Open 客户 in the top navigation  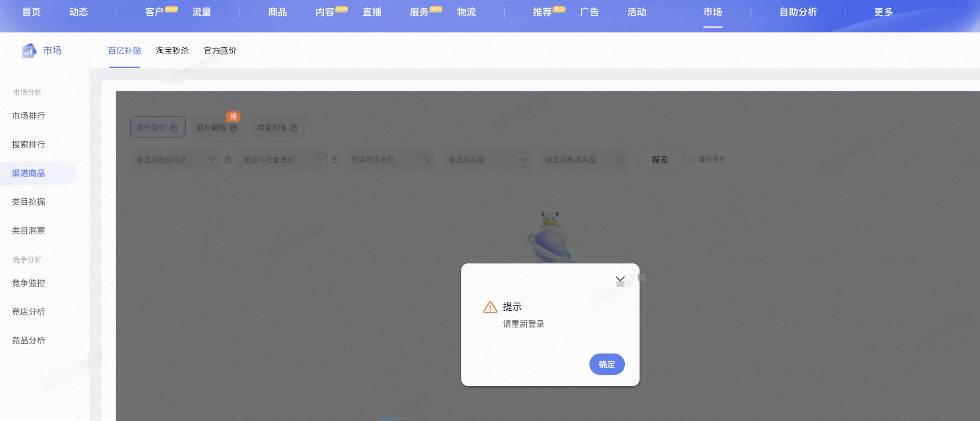[154, 12]
